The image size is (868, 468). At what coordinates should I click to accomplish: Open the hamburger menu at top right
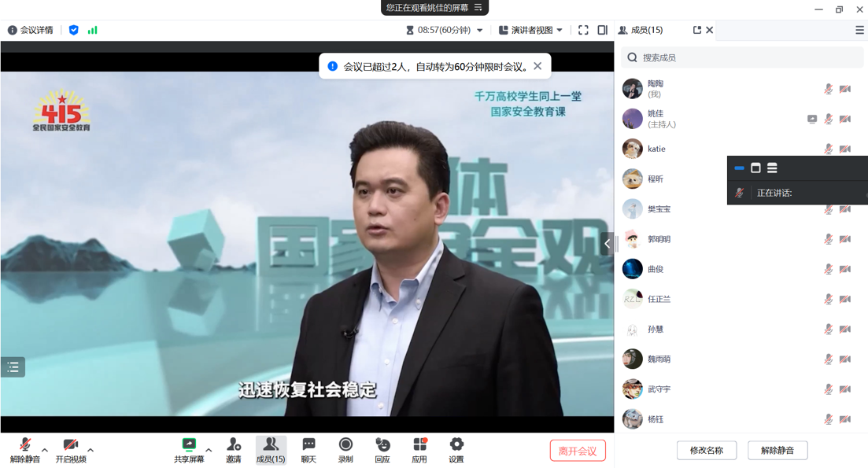pos(859,30)
